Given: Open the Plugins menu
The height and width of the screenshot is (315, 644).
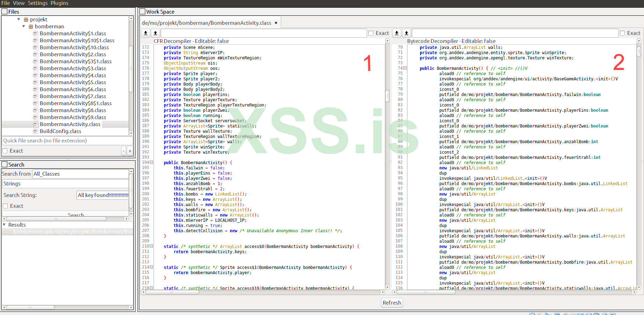Looking at the screenshot, I should coord(59,3).
